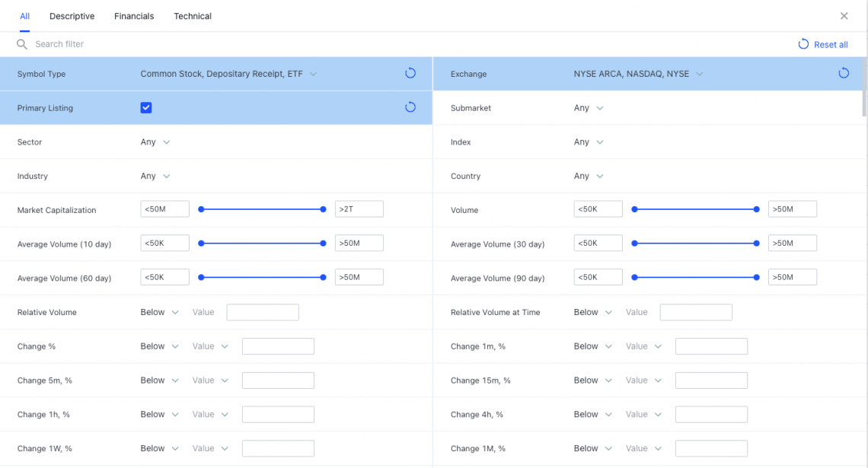
Task: Open the Index dropdown
Action: coord(589,142)
